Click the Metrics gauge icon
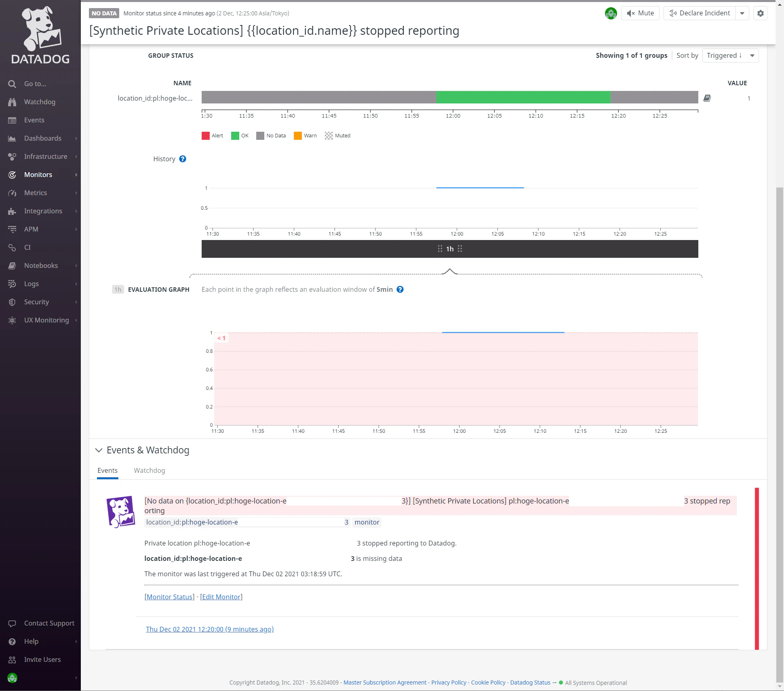Screen dimensions: 784x691 pyautogui.click(x=12, y=193)
